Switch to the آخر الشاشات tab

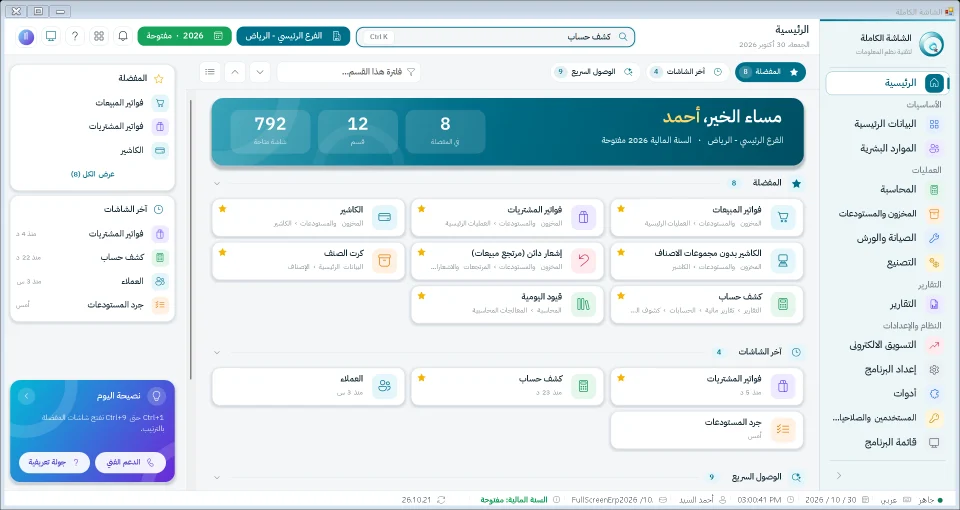click(x=686, y=72)
